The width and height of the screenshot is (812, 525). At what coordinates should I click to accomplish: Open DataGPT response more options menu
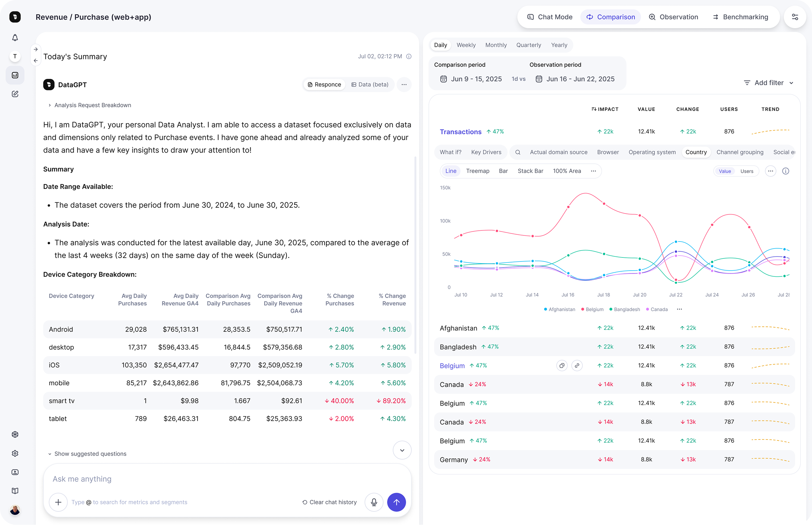(x=404, y=85)
